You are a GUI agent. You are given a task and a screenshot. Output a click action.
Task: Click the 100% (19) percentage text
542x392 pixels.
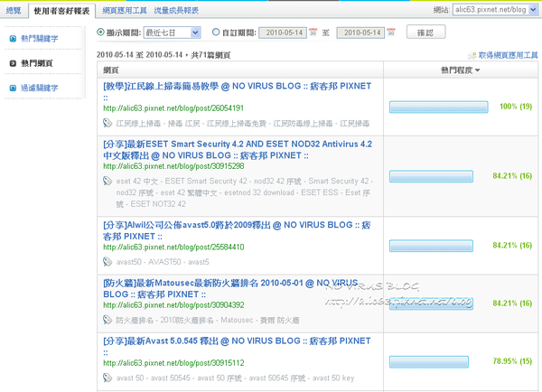[516, 107]
